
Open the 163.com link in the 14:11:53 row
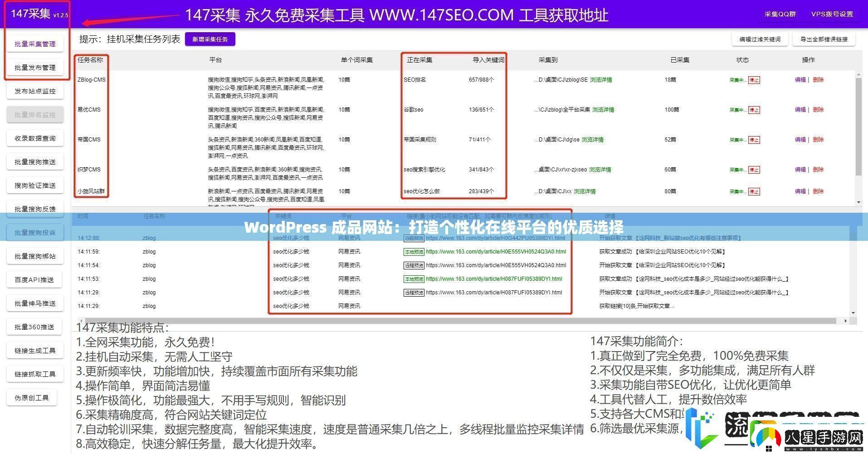494,279
